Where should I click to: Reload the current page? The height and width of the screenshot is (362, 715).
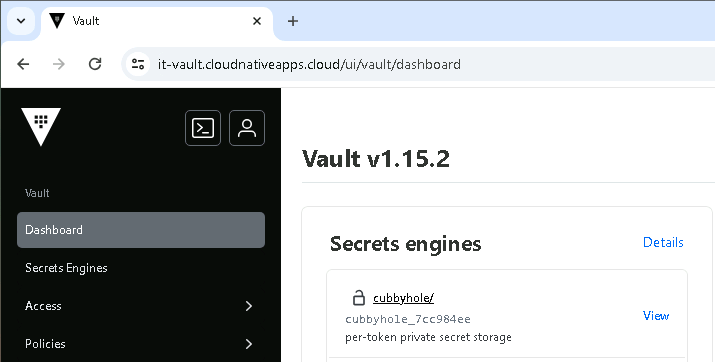[x=95, y=64]
